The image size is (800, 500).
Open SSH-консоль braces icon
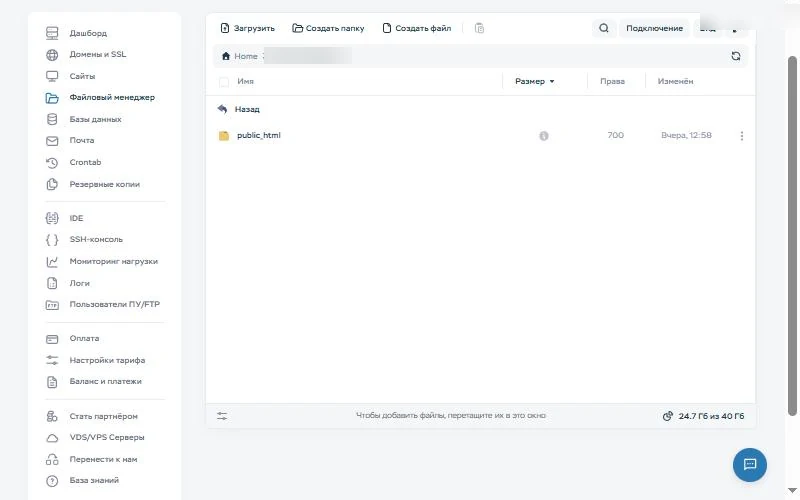coord(52,240)
